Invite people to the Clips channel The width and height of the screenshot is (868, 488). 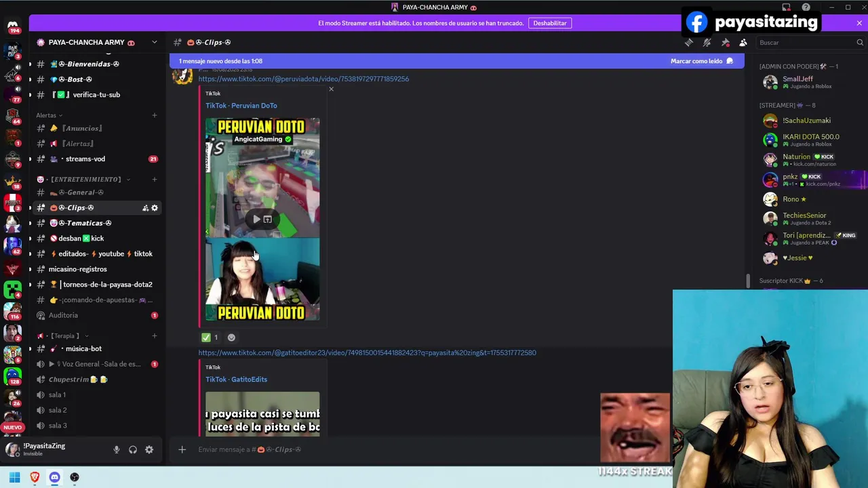[x=145, y=208]
